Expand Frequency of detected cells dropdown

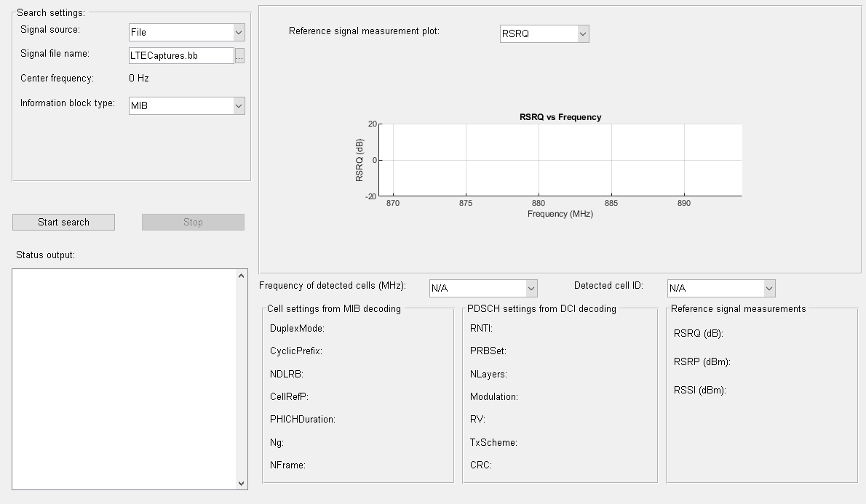[482, 288]
